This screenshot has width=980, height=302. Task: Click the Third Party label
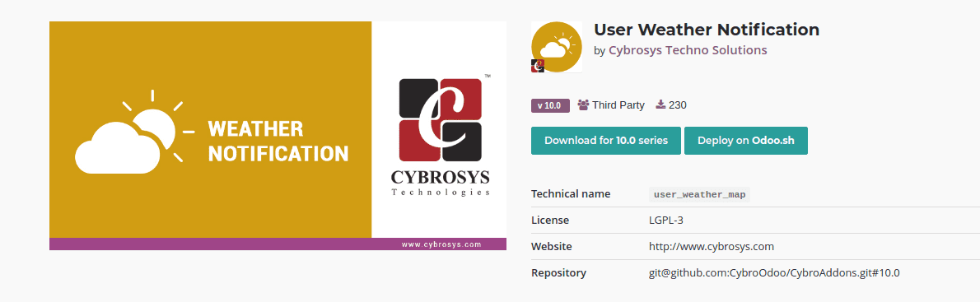tap(618, 105)
